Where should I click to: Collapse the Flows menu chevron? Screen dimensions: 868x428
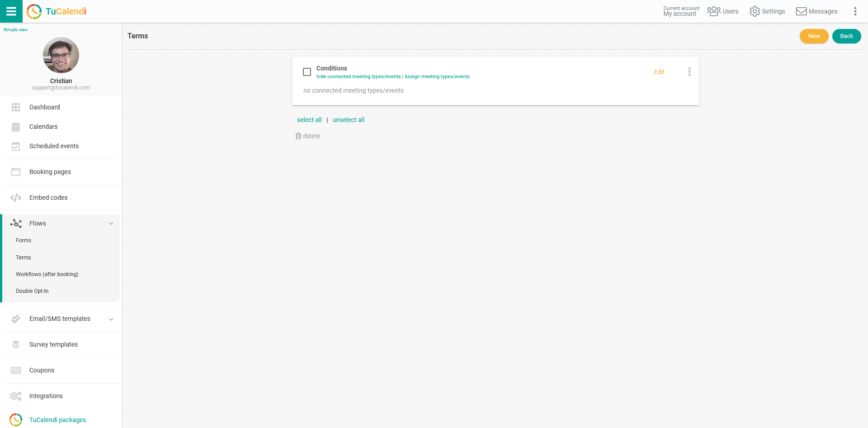111,223
